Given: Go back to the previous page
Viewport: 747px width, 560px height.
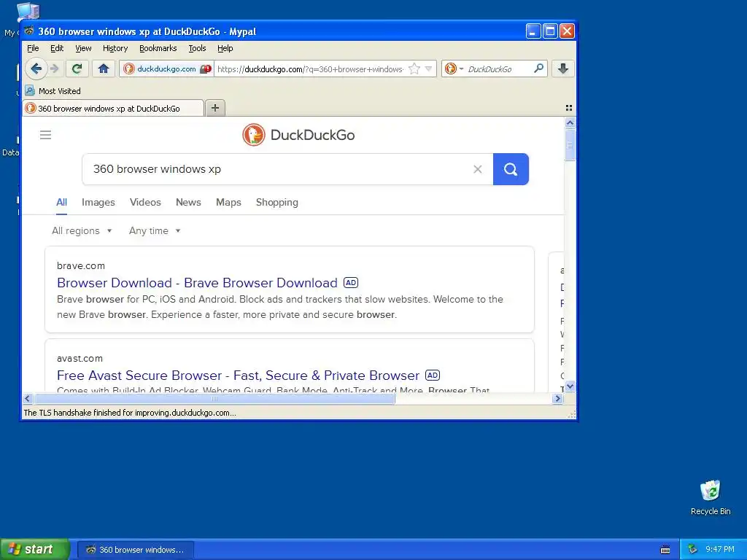Looking at the screenshot, I should [36, 69].
